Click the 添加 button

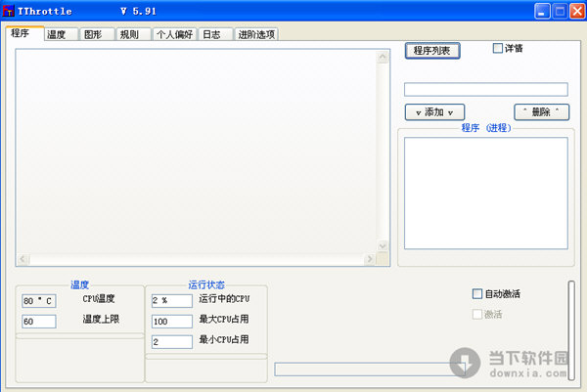tap(434, 112)
